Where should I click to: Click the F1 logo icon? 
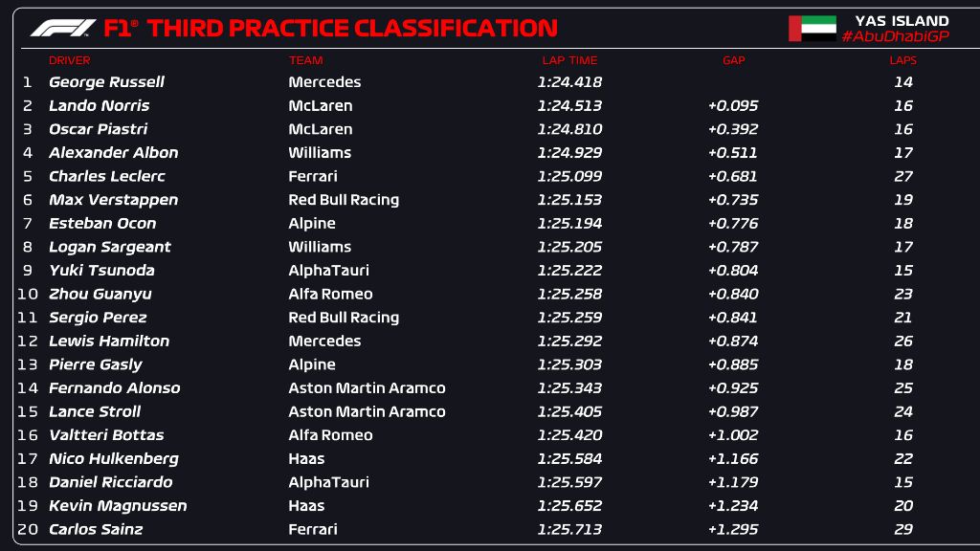click(x=62, y=28)
